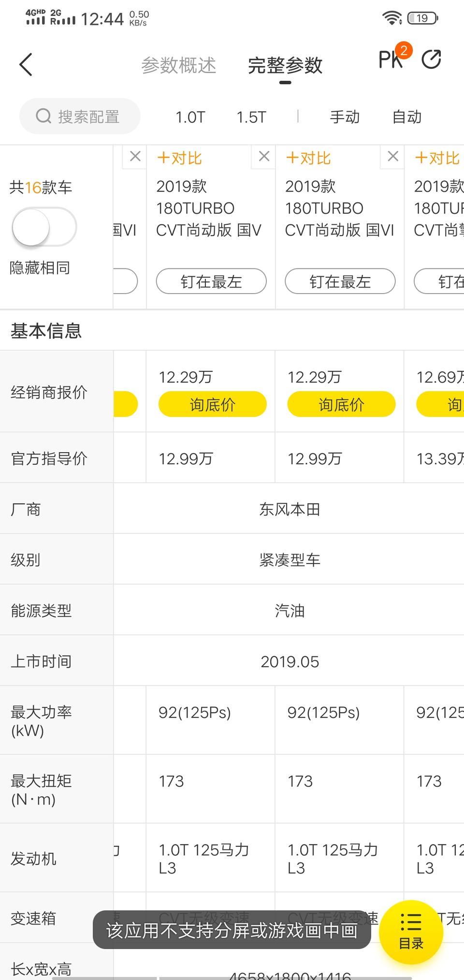
Task: Pin the rightmost car to far left
Action: [439, 281]
